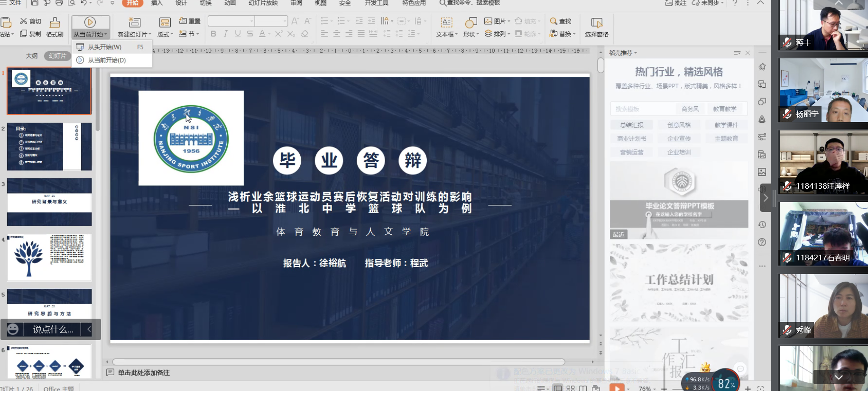Select slide 2 目录 thumbnail
The height and width of the screenshot is (396, 868).
point(49,147)
